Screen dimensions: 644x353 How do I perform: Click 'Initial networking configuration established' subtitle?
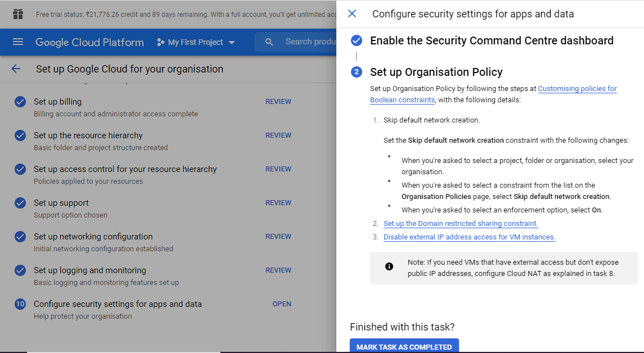click(103, 248)
